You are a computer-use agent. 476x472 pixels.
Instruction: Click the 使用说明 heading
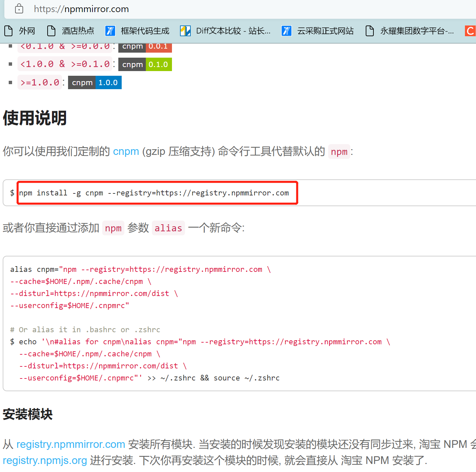35,118
